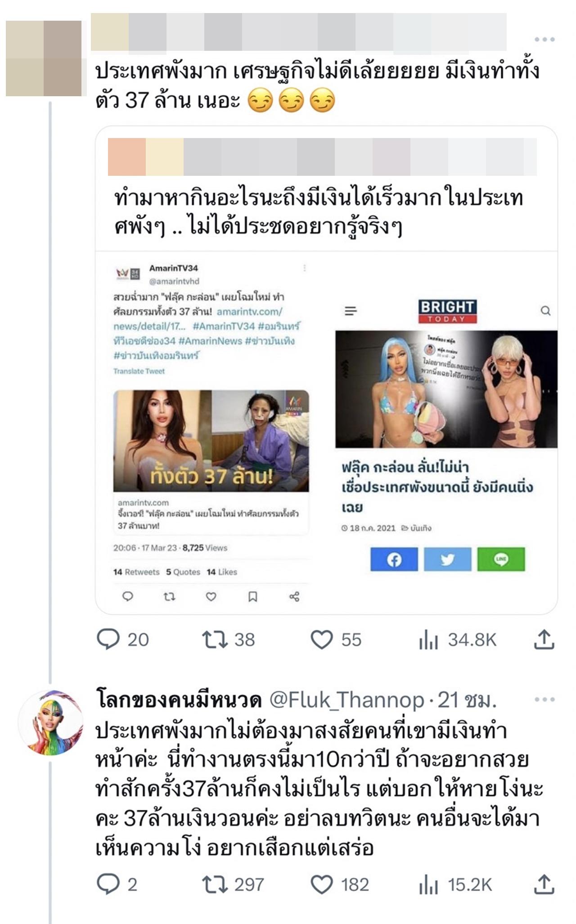Reply to the top tweet with 20 replies
576x924 pixels.
click(122, 639)
